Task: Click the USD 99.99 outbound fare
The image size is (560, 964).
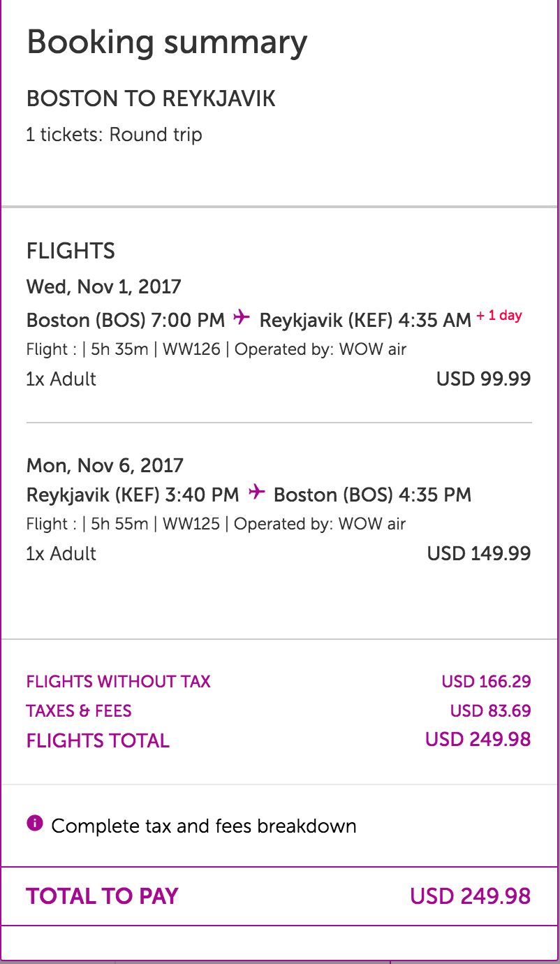Action: pyautogui.click(x=483, y=379)
